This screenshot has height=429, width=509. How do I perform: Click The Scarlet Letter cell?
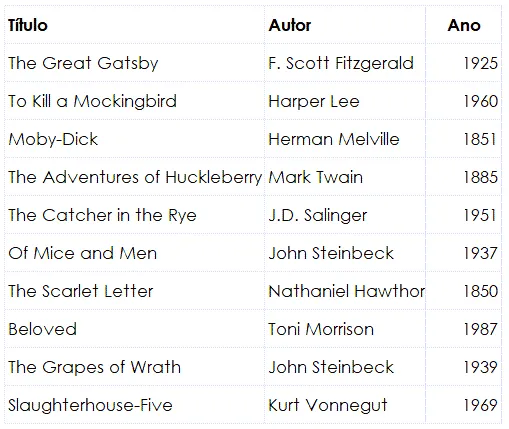(135, 291)
